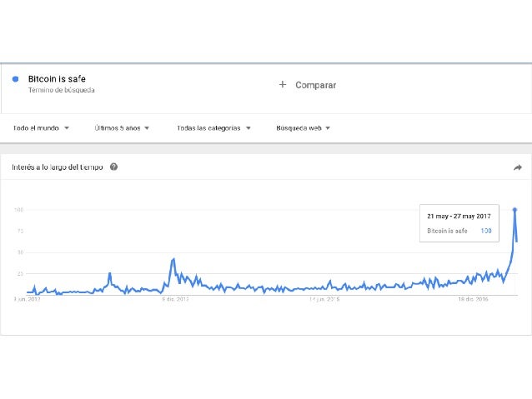
Task: Open the "Todas las categorías" dropdown
Action: (x=213, y=128)
